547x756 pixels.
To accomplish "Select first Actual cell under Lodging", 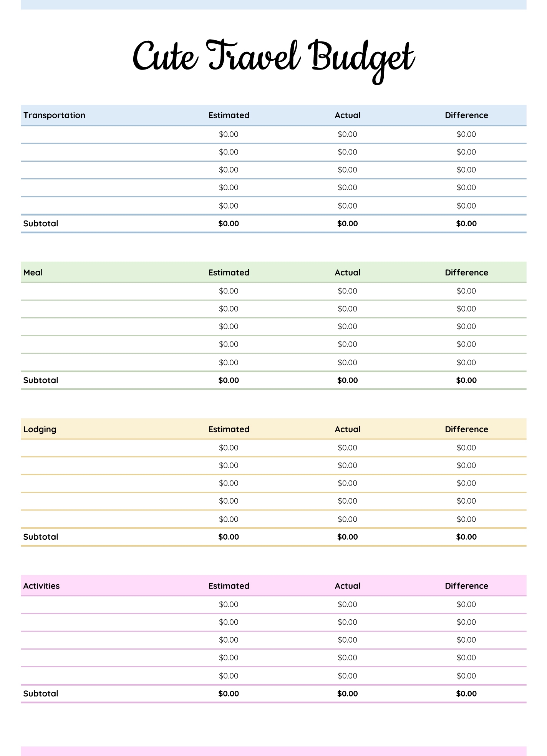I will click(x=347, y=448).
